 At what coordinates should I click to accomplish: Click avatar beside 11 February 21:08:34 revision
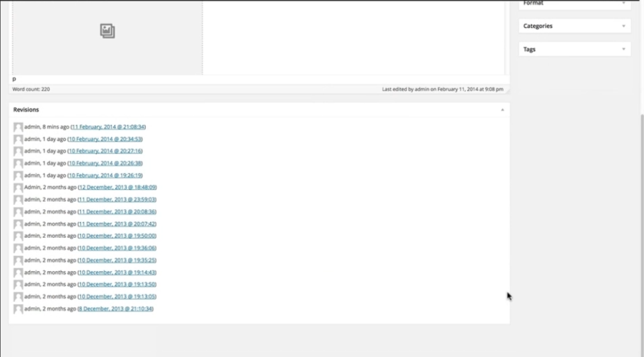(19, 127)
